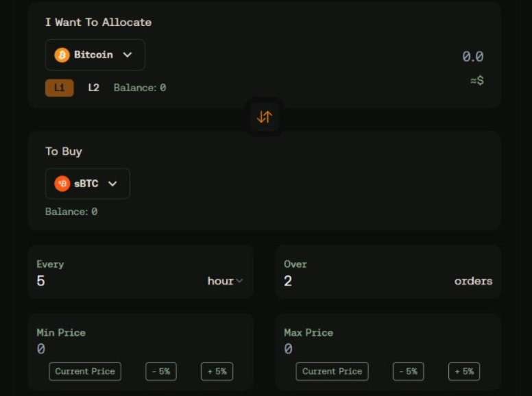Open the Bitcoin token dropdown
The image size is (532, 396).
click(95, 55)
